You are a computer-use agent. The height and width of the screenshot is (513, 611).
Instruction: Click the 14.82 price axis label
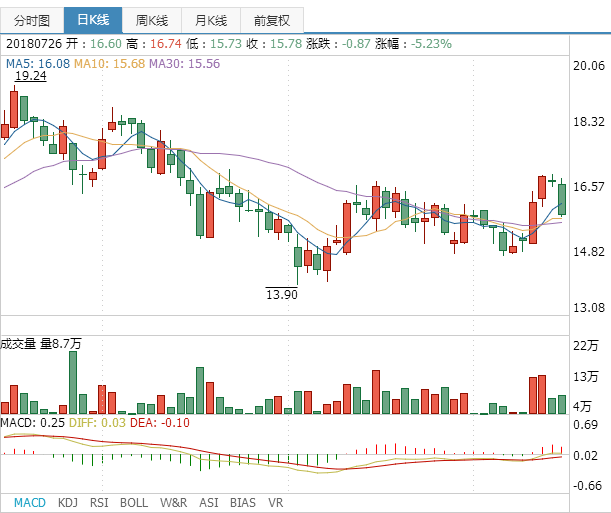point(588,252)
